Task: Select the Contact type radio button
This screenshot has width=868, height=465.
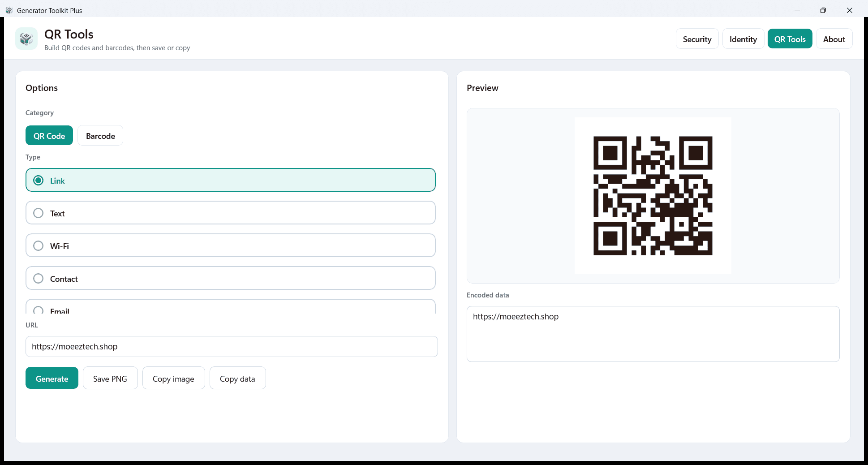Action: [231, 278]
